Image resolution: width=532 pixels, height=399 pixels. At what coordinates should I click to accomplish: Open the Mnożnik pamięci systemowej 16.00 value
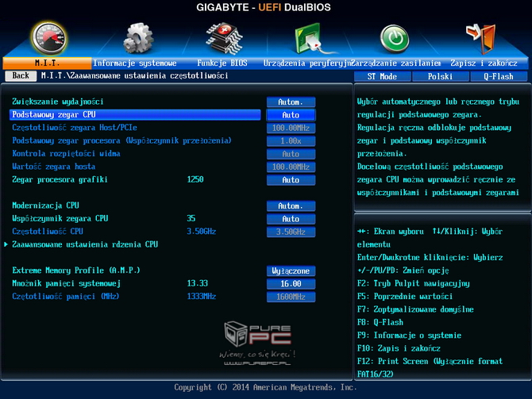pyautogui.click(x=291, y=284)
